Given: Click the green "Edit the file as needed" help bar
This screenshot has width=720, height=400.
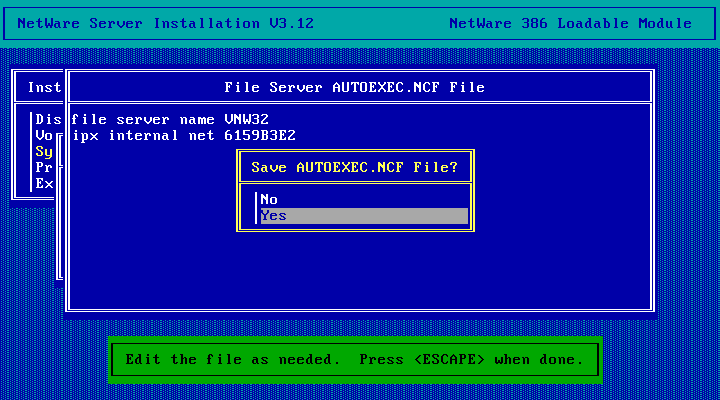Looking at the screenshot, I should coord(354,360).
